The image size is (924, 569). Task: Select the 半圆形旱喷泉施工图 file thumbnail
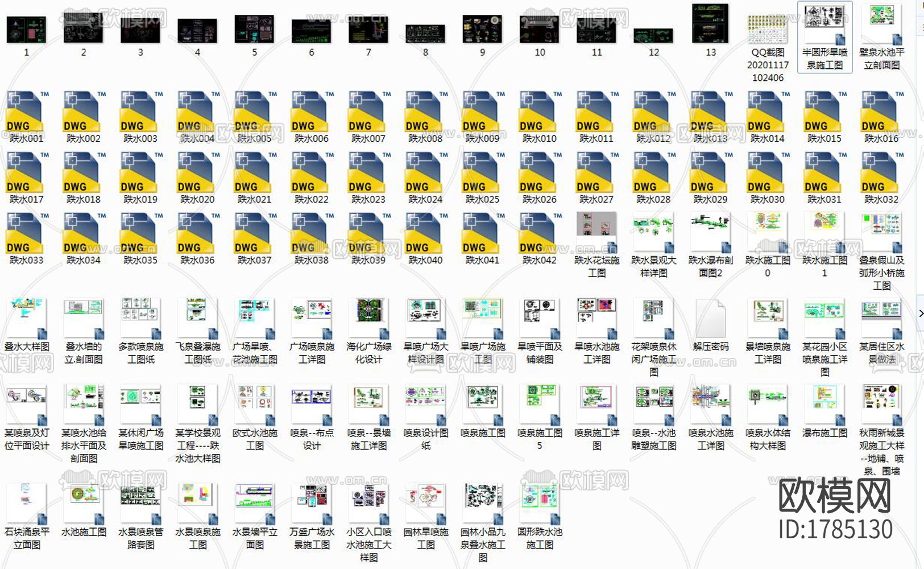[x=825, y=24]
